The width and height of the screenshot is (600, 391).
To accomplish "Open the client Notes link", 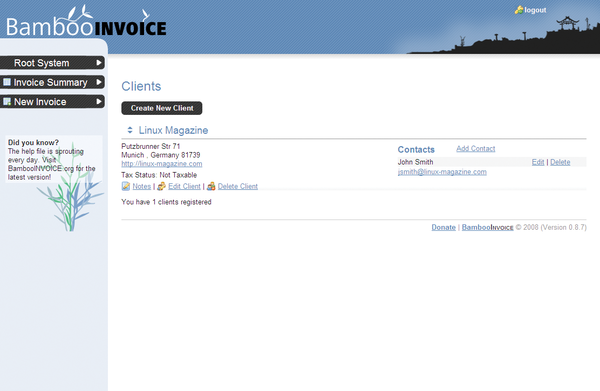I will 142,186.
